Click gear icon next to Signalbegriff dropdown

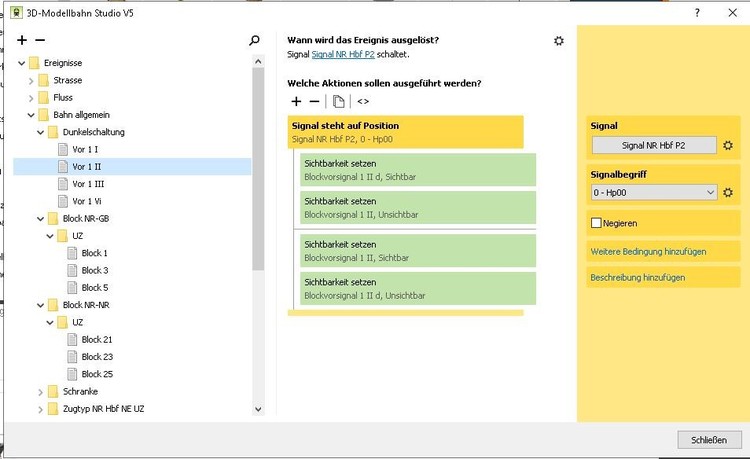pyautogui.click(x=728, y=192)
